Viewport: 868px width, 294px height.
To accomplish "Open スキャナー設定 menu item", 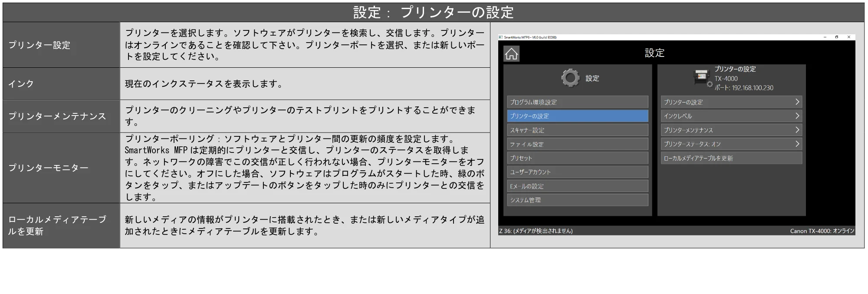I will pos(578,130).
